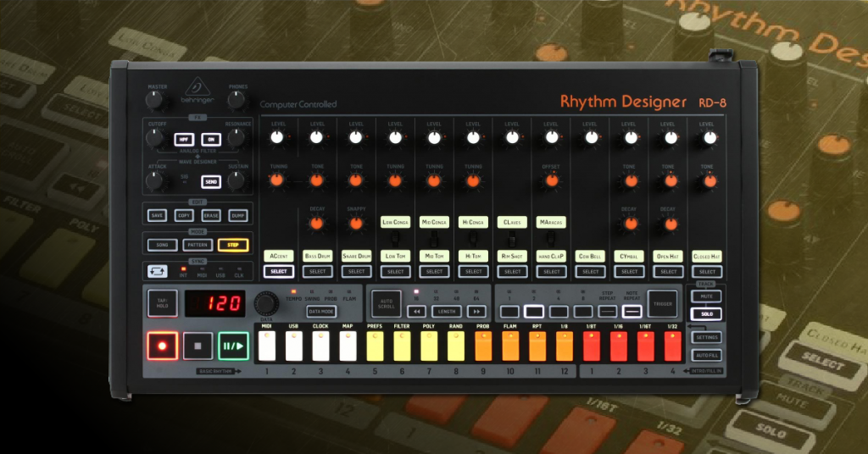Viewport: 868px width, 454px height.
Task: Click the Master volume knob
Action: point(154,100)
